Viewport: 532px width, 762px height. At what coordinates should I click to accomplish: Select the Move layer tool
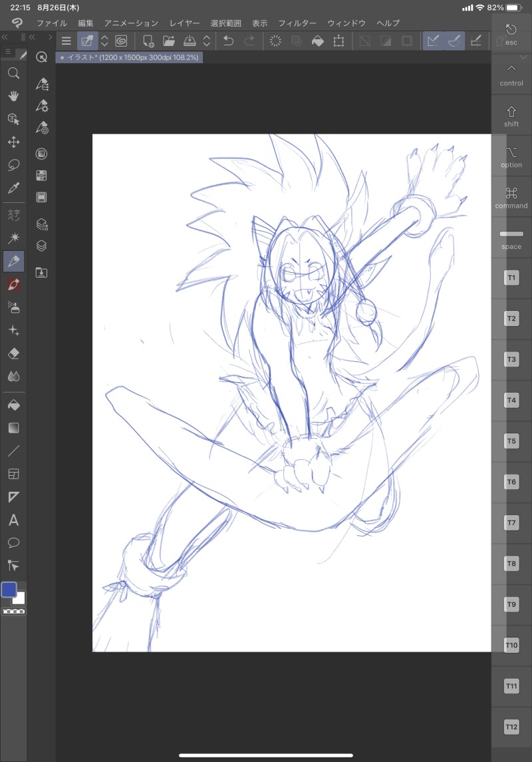click(x=13, y=142)
